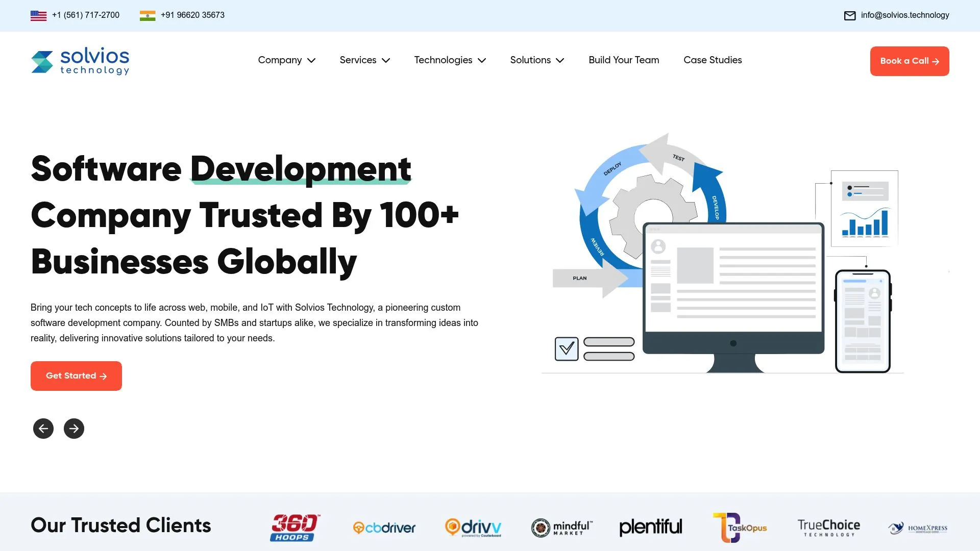Image resolution: width=980 pixels, height=551 pixels.
Task: Click the US flag icon
Action: [38, 15]
